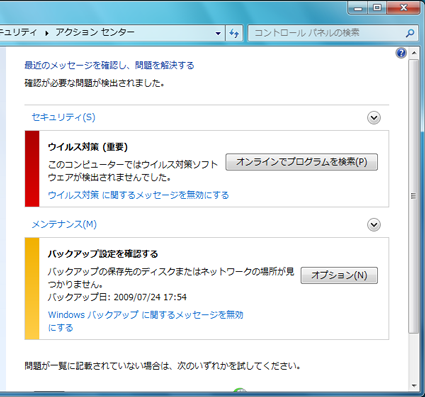Click the オプション(N) button
This screenshot has width=425, height=397.
click(x=339, y=275)
